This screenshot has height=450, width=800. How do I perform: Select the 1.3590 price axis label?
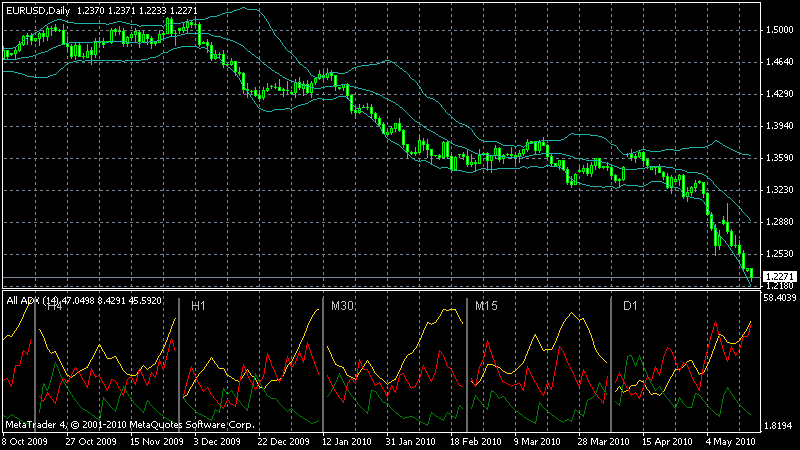[780, 158]
